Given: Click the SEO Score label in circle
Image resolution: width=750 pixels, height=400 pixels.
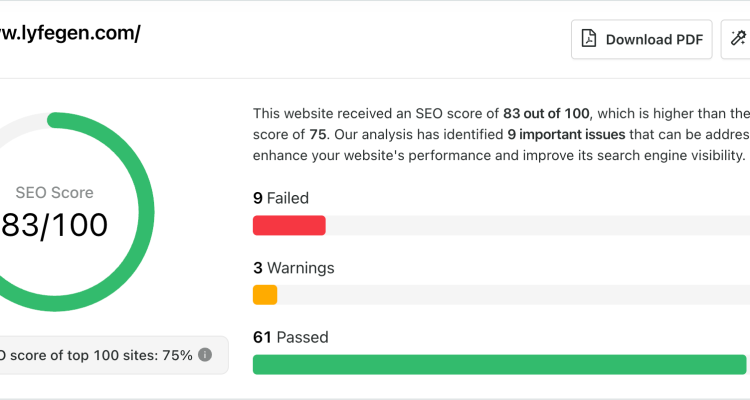Looking at the screenshot, I should [54, 192].
